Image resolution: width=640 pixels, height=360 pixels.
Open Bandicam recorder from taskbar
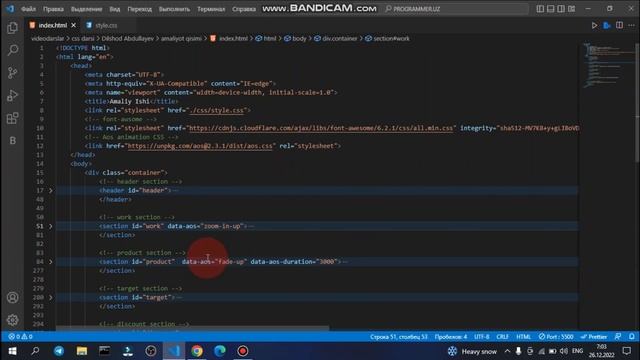(242, 351)
